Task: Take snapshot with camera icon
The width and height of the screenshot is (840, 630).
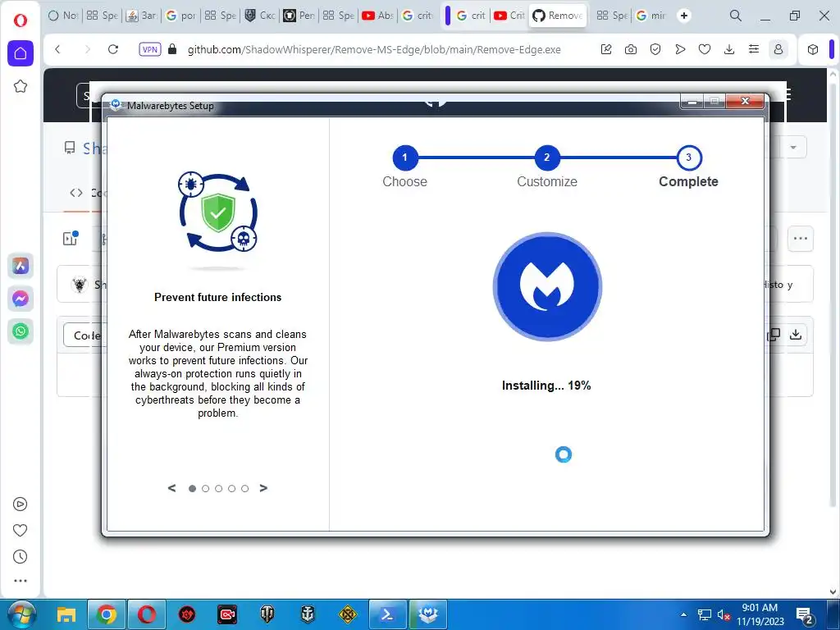Action: [x=631, y=49]
